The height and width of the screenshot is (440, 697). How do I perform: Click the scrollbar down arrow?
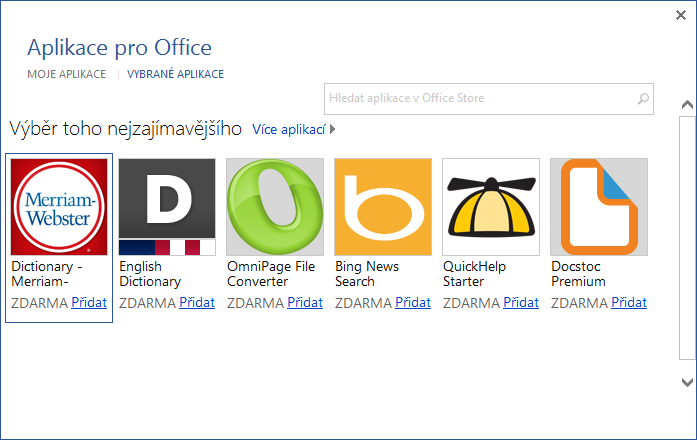687,382
